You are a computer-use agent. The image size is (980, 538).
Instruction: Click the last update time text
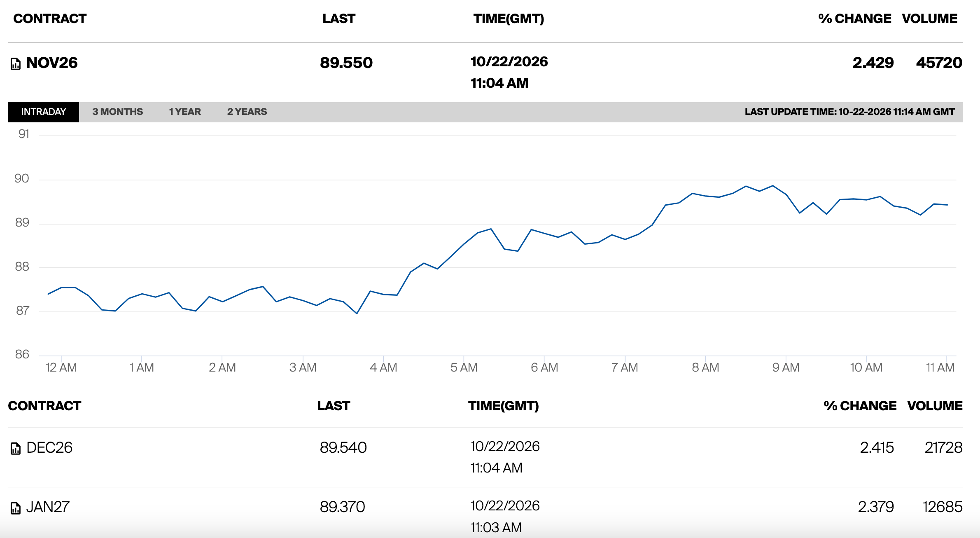pyautogui.click(x=849, y=112)
